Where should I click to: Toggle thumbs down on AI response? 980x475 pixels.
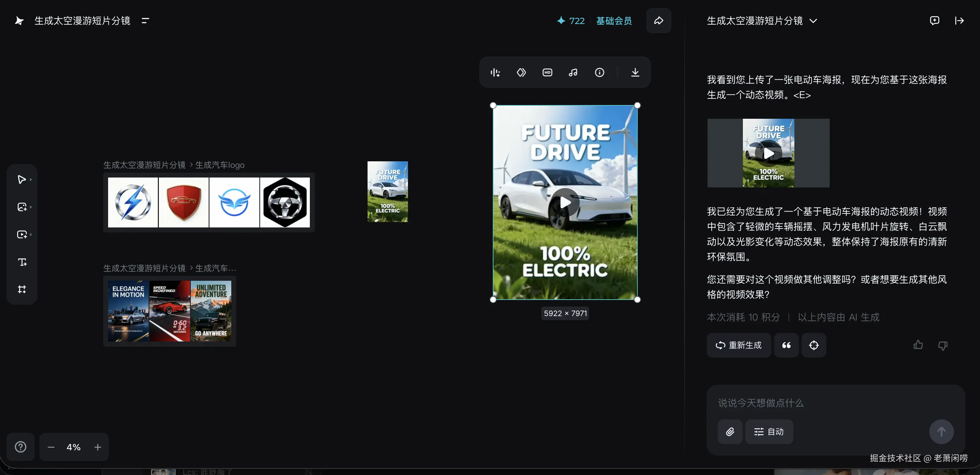[x=942, y=346]
